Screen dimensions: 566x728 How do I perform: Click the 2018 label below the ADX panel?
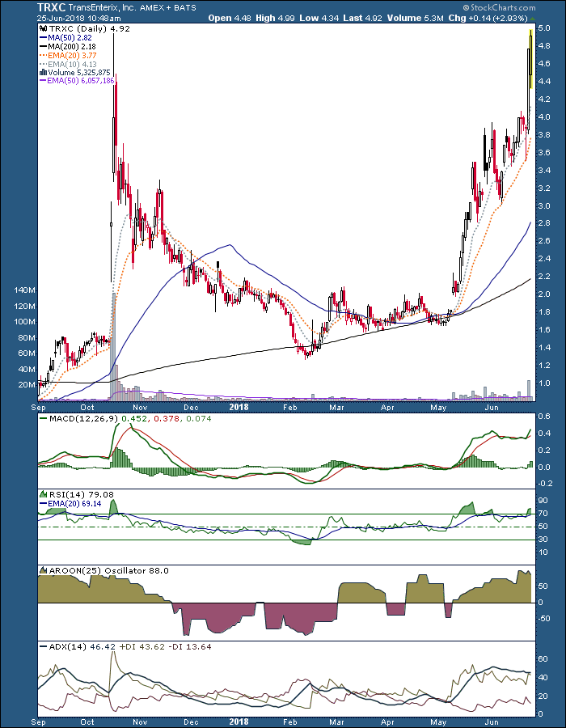coord(239,722)
